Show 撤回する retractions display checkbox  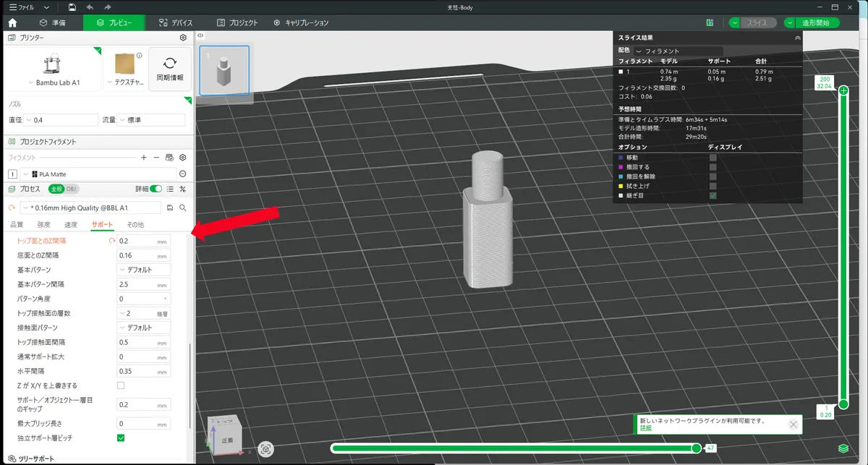[x=712, y=166]
